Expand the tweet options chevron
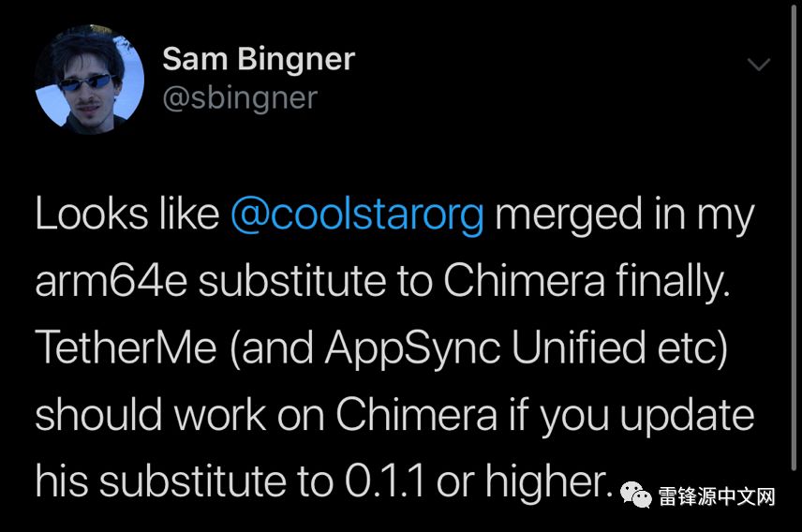Viewport: 802px width, 532px height. tap(759, 64)
